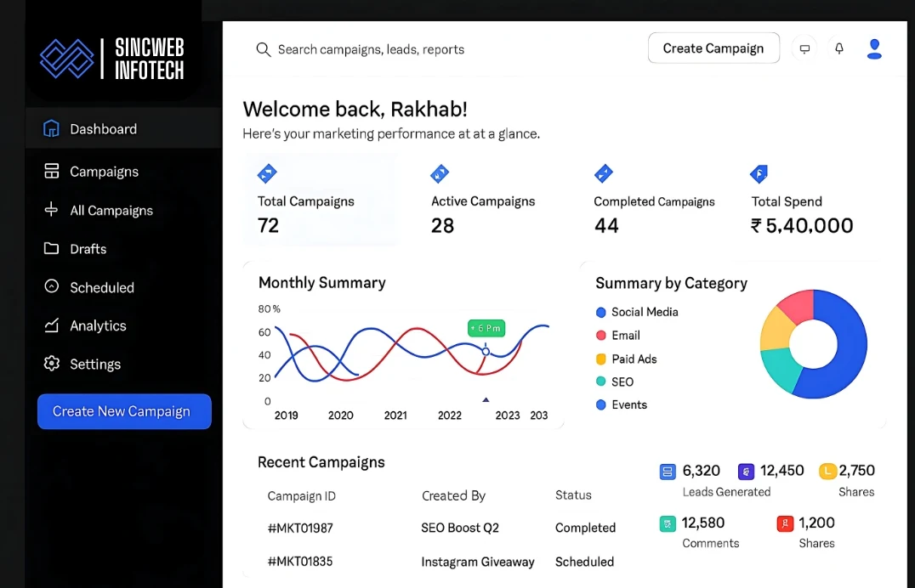Open the Scheduled sidebar section
This screenshot has width=915, height=588.
(101, 287)
